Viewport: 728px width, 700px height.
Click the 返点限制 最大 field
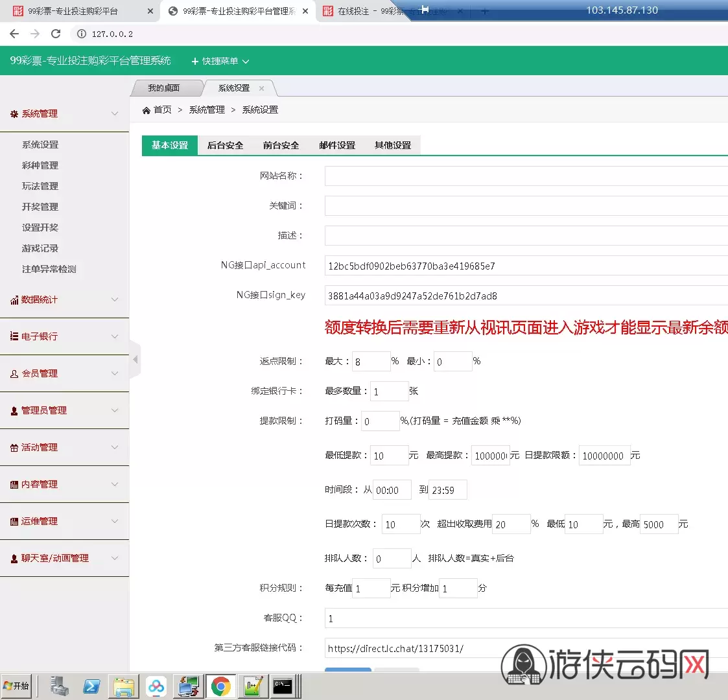pyautogui.click(x=371, y=362)
